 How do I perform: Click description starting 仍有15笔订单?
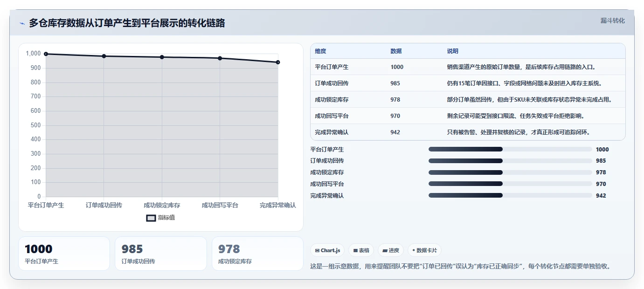point(525,83)
